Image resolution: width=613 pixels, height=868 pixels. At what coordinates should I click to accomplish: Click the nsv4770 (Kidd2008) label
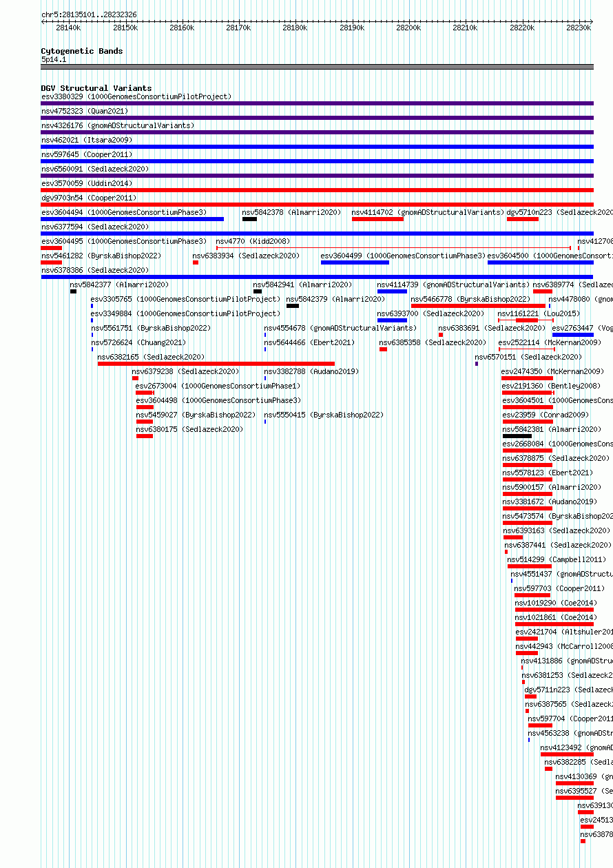pyautogui.click(x=253, y=241)
